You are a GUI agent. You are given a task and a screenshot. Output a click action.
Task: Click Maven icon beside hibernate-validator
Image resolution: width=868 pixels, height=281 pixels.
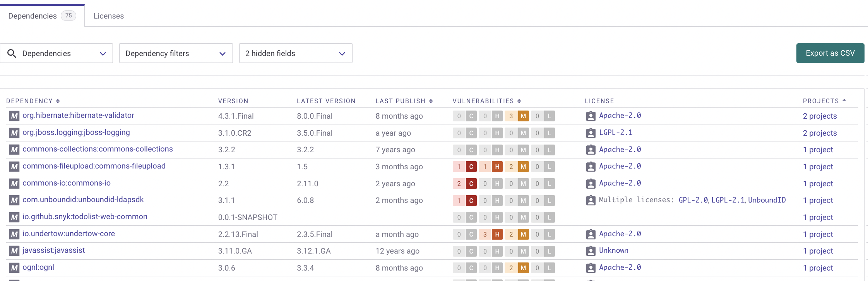pyautogui.click(x=14, y=116)
